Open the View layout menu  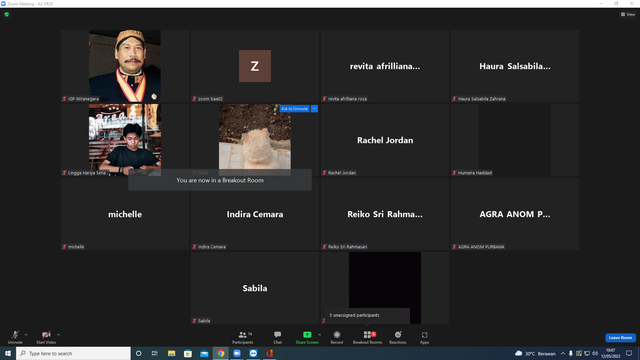(628, 14)
